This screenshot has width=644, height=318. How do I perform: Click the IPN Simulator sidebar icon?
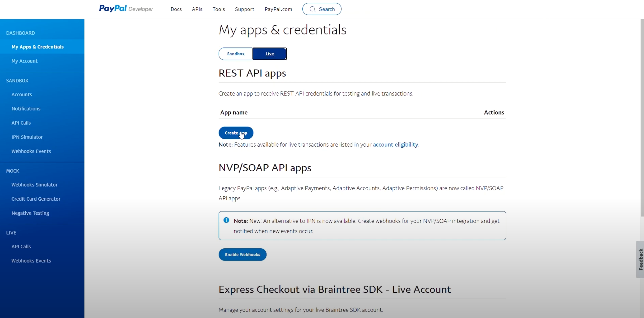click(x=27, y=137)
